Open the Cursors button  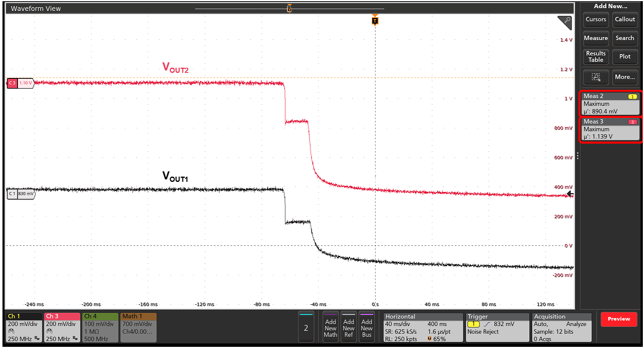(x=596, y=20)
